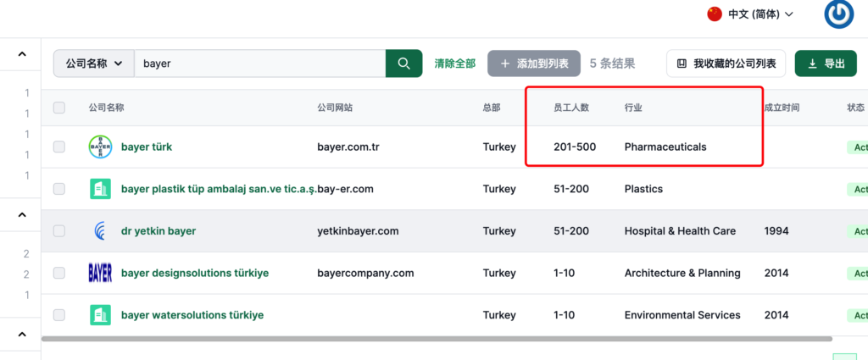The image size is (868, 360).
Task: Select the dr yetkin bayer row checkbox
Action: click(x=59, y=231)
